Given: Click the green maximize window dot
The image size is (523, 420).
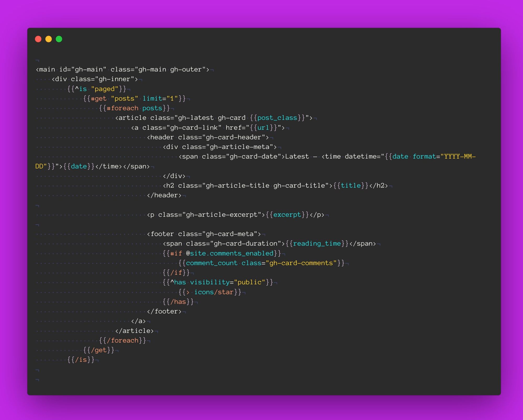Looking at the screenshot, I should point(59,39).
